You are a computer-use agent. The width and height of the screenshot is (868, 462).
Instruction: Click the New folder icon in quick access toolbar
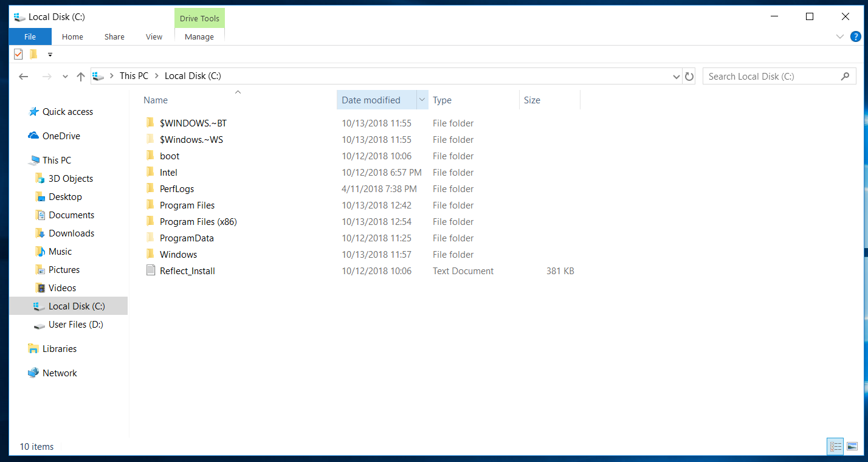[x=34, y=54]
